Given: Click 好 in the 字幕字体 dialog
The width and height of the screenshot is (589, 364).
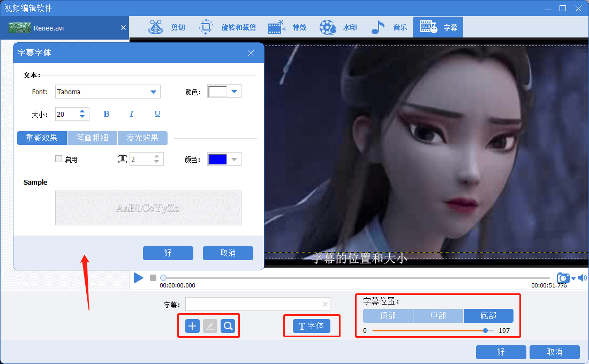Looking at the screenshot, I should click(x=168, y=253).
